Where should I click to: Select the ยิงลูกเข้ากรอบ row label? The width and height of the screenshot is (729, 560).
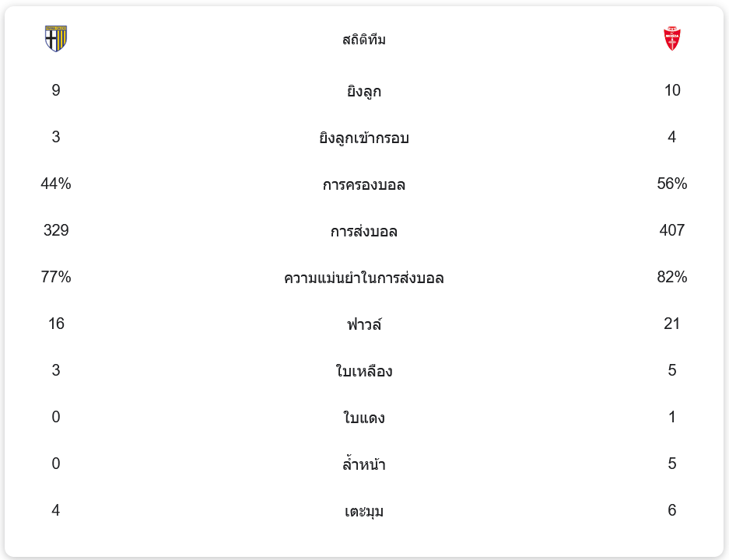[364, 138]
